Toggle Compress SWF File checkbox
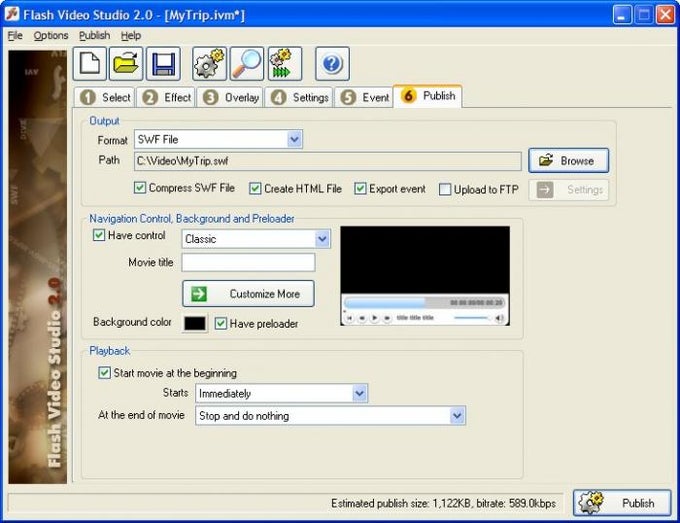 tap(140, 188)
